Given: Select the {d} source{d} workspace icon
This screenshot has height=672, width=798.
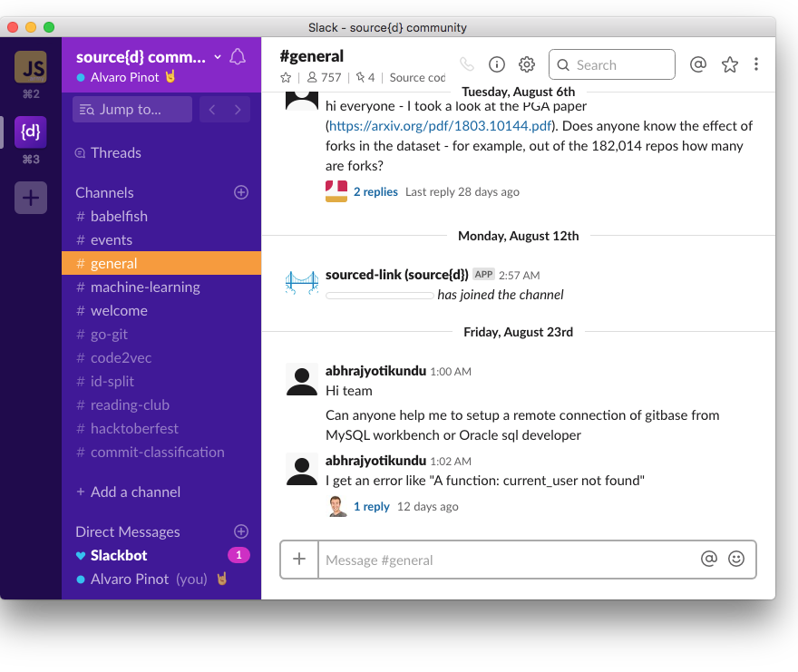Looking at the screenshot, I should coord(31,131).
